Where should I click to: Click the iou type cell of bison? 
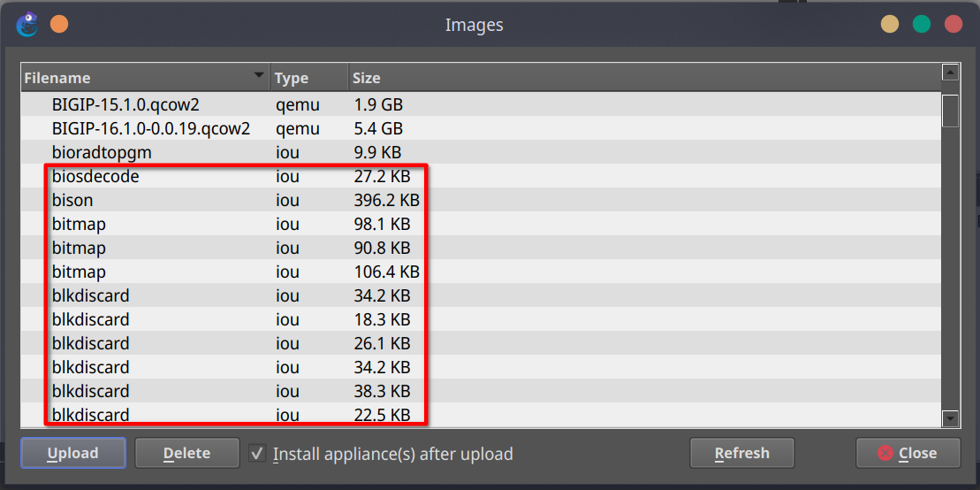(287, 200)
